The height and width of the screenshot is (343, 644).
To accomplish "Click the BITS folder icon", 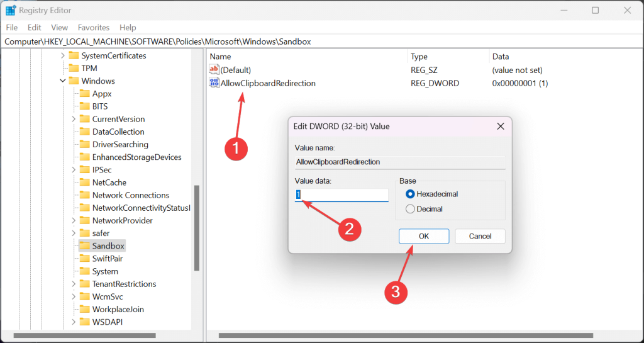I will click(x=85, y=106).
